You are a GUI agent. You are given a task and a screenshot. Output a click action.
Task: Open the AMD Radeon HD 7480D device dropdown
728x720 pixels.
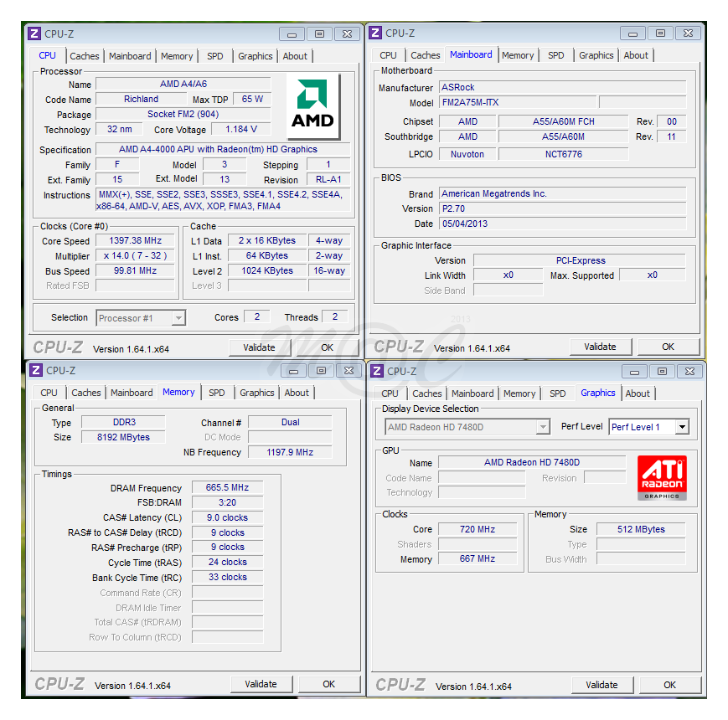(543, 427)
